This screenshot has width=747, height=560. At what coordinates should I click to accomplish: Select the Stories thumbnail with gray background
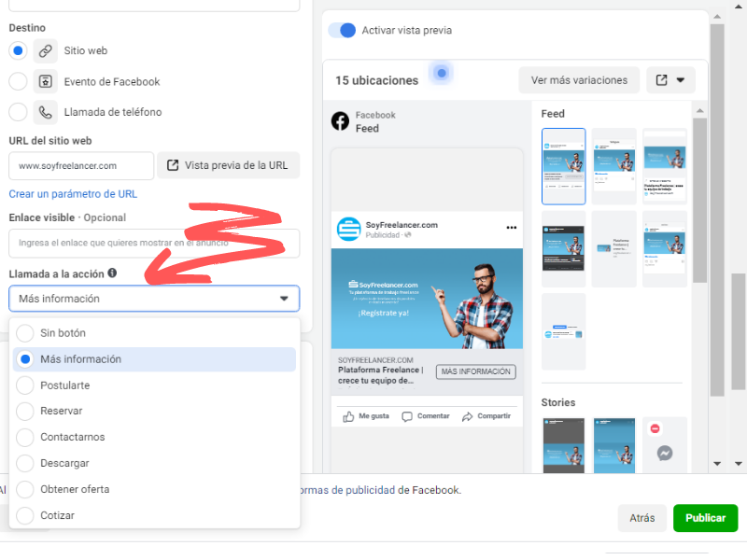tap(564, 446)
